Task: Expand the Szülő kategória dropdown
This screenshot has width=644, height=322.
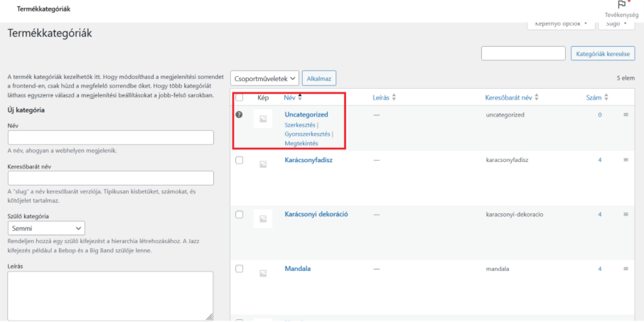Action: [46, 229]
